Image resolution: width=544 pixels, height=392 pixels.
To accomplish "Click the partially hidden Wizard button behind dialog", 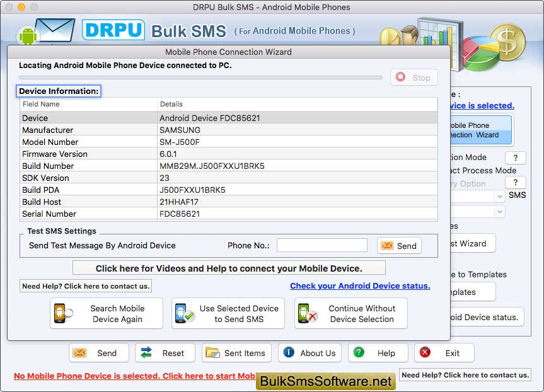I will pyautogui.click(x=473, y=243).
